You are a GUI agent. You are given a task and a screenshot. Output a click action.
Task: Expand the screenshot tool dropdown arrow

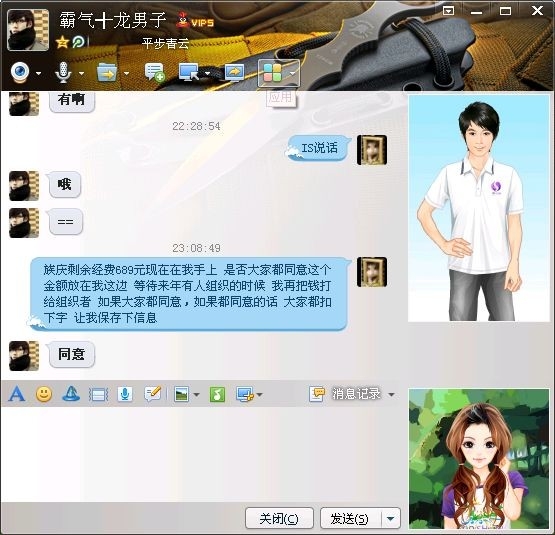point(260,394)
